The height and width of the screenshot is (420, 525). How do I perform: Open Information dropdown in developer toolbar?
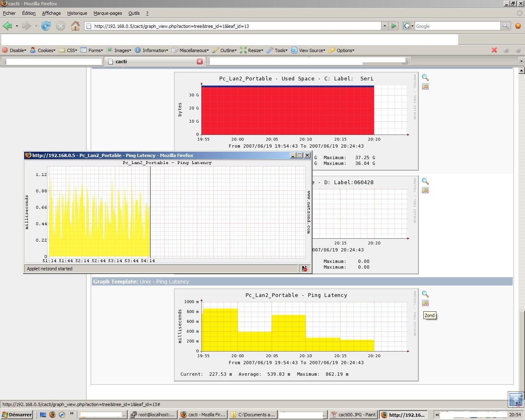[x=151, y=50]
